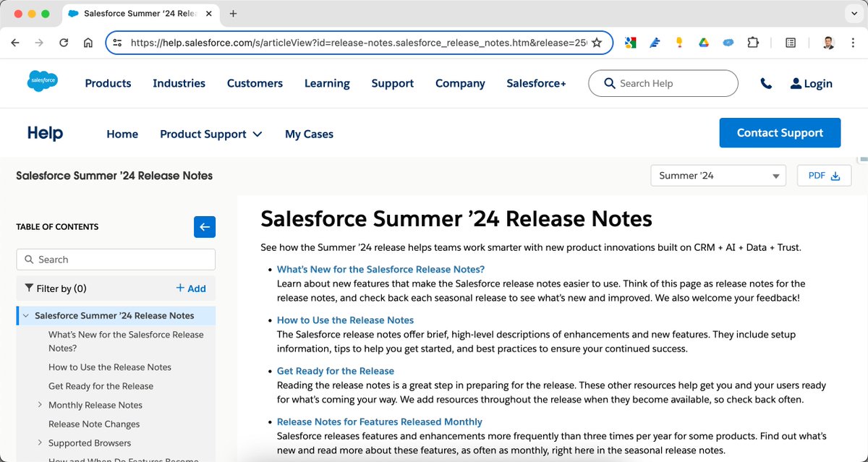Select How to Use the Release Notes sidebar item
868x462 pixels.
110,367
